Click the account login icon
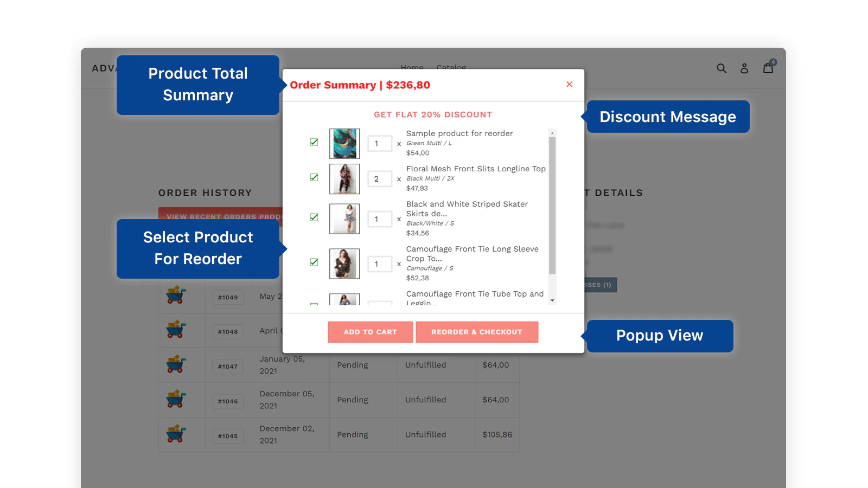Screen dimensions: 868x488 tap(744, 68)
